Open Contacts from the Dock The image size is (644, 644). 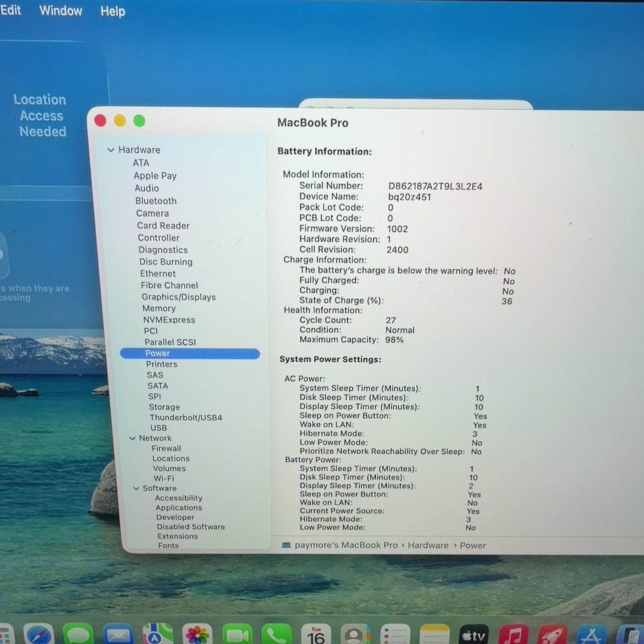(355, 635)
